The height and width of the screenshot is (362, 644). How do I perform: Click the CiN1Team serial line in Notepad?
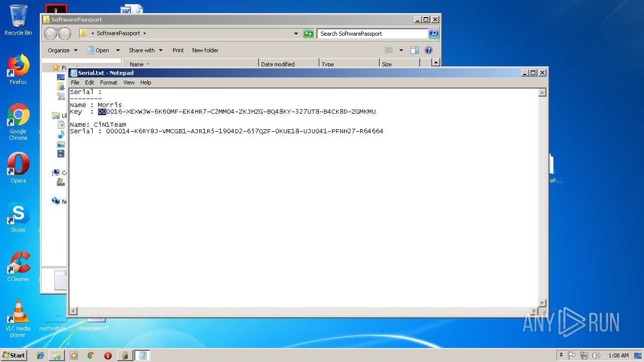[x=226, y=131]
